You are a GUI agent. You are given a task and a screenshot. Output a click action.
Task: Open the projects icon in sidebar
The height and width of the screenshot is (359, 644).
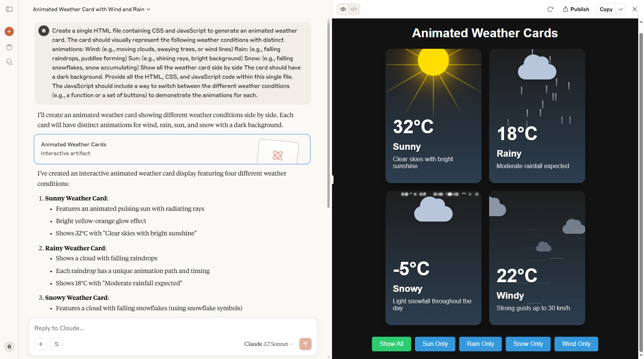9,47
